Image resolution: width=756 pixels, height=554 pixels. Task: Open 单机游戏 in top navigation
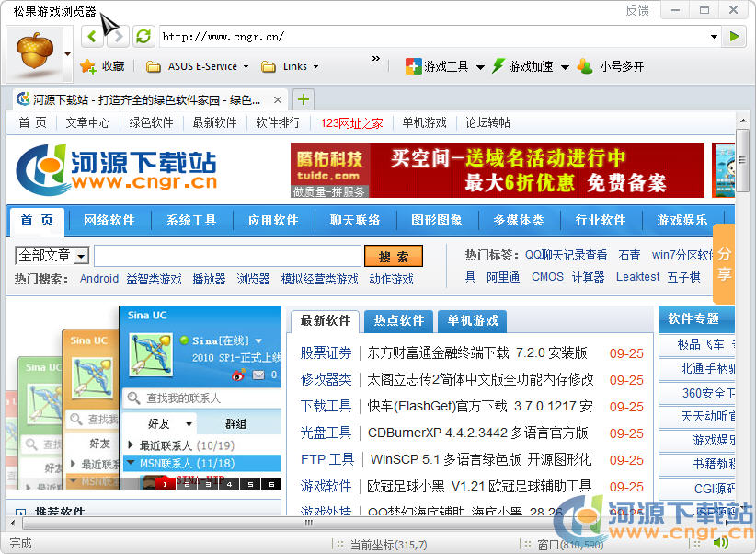pyautogui.click(x=424, y=123)
